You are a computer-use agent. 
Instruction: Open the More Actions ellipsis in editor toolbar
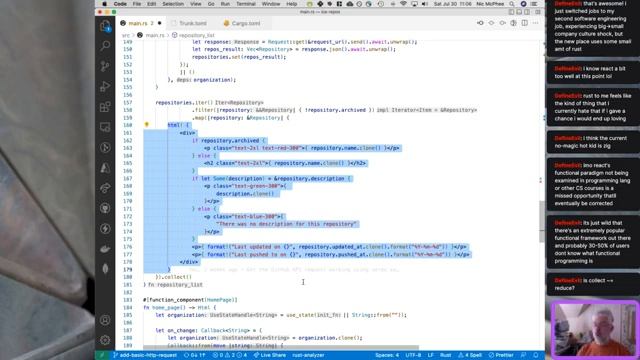pos(536,23)
